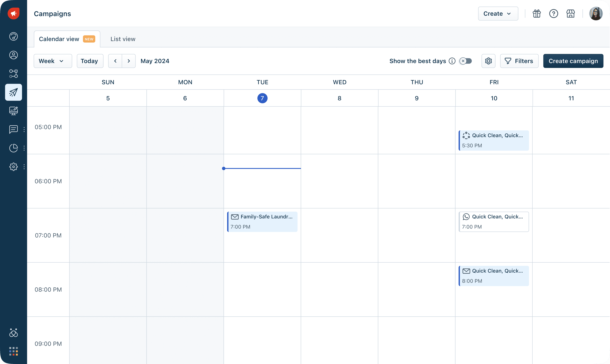
Task: Open the Automation workflow sidebar icon
Action: (14, 74)
